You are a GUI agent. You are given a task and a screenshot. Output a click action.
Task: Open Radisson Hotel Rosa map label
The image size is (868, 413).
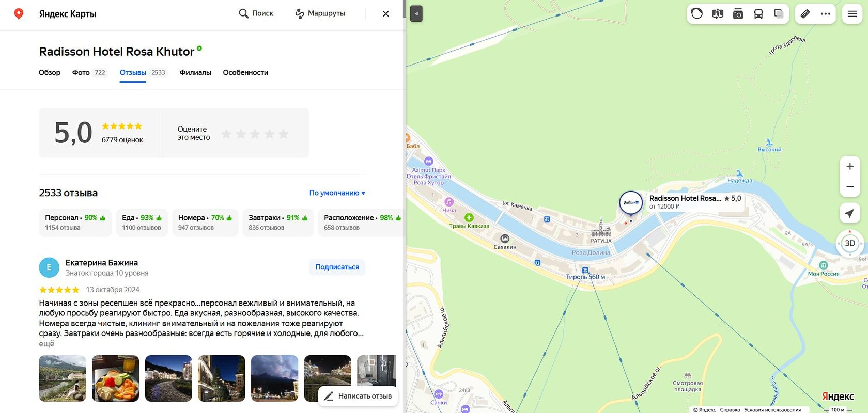pos(695,202)
